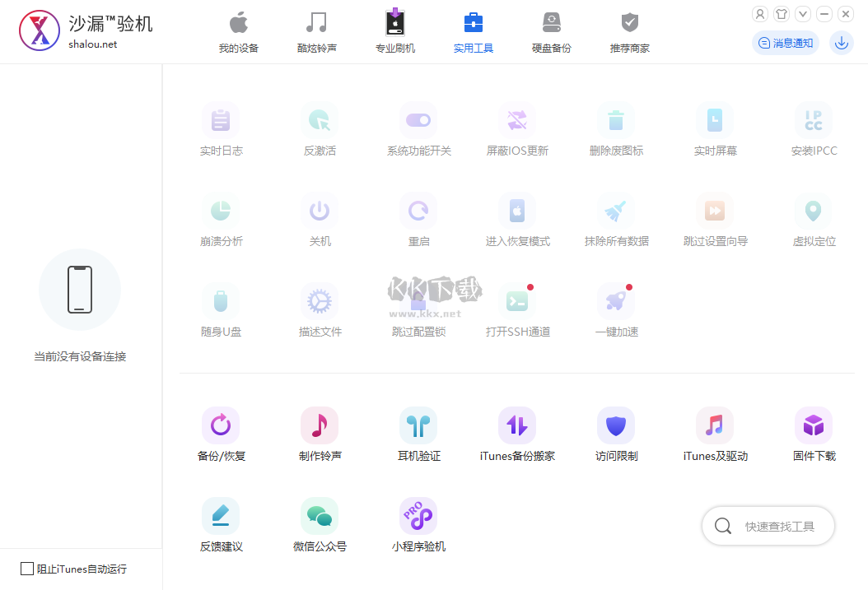Viewport: 868px width, 590px height.
Task: Open the 小程序验机 PRO tool
Action: [x=418, y=516]
